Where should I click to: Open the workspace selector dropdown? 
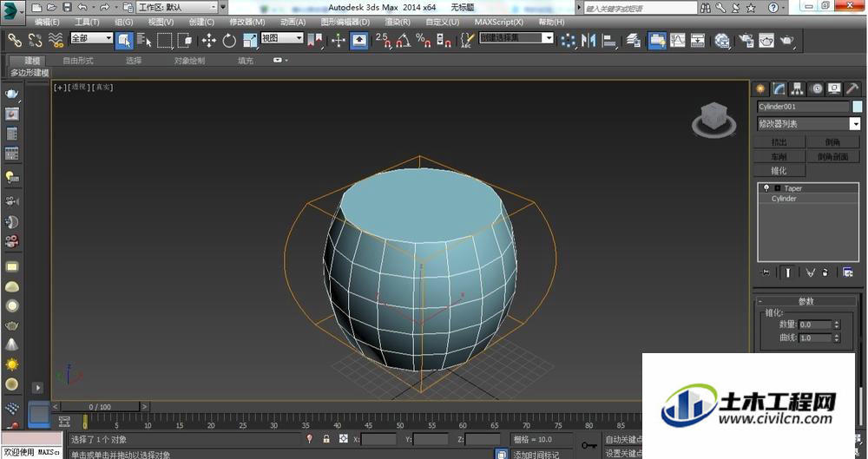click(177, 7)
